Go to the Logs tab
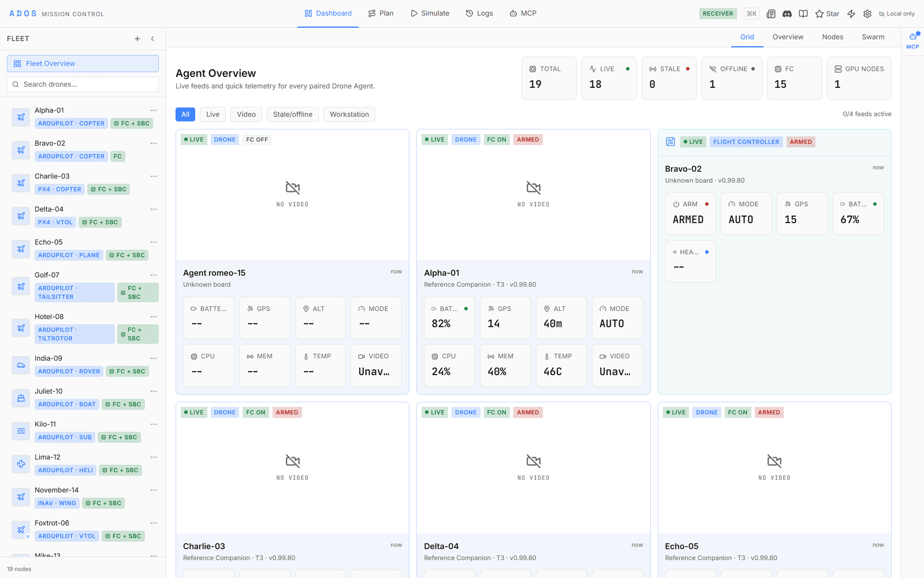The image size is (924, 578). click(x=479, y=13)
